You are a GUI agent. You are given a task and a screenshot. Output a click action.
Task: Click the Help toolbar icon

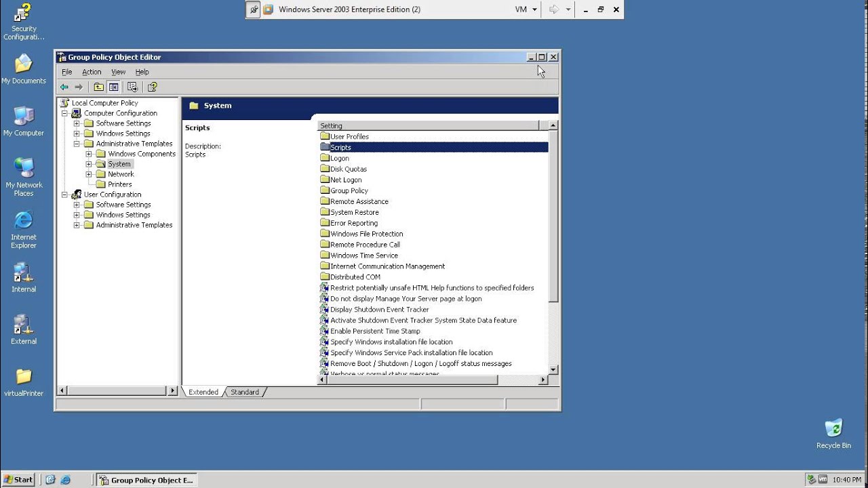coord(153,87)
